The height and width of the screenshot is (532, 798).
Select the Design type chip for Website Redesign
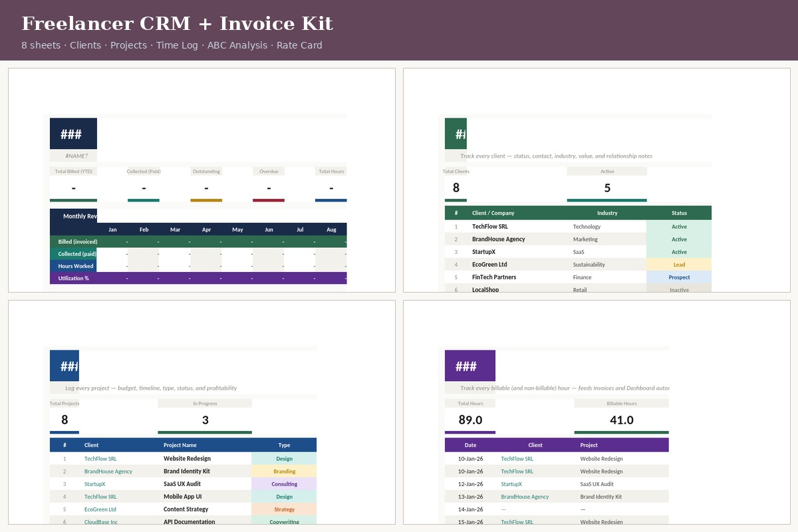click(284, 459)
